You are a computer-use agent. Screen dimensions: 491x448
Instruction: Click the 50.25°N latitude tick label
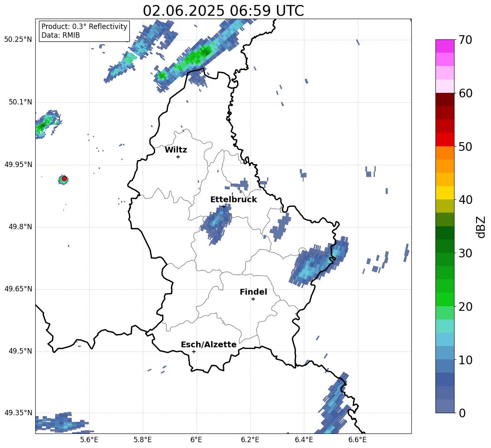[18, 40]
